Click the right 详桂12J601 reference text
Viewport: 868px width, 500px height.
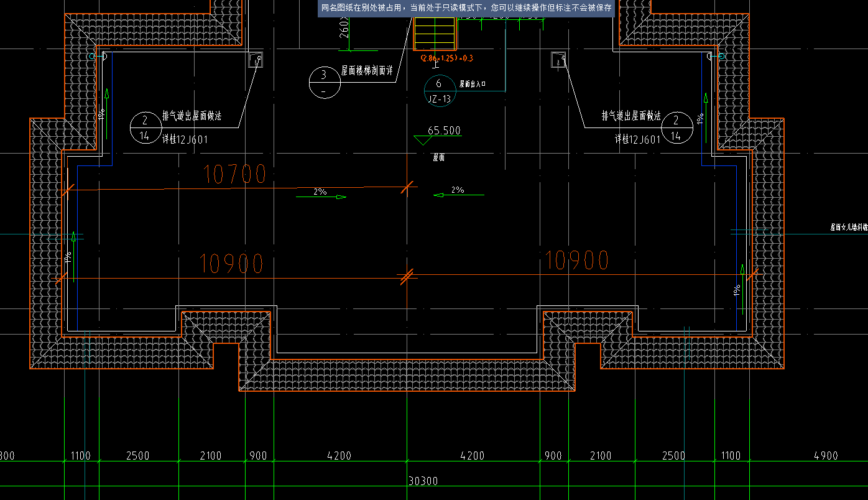pos(638,139)
